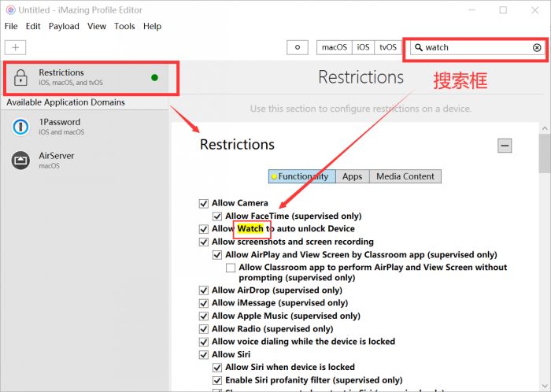Click the Restrictions lock icon

point(20,77)
